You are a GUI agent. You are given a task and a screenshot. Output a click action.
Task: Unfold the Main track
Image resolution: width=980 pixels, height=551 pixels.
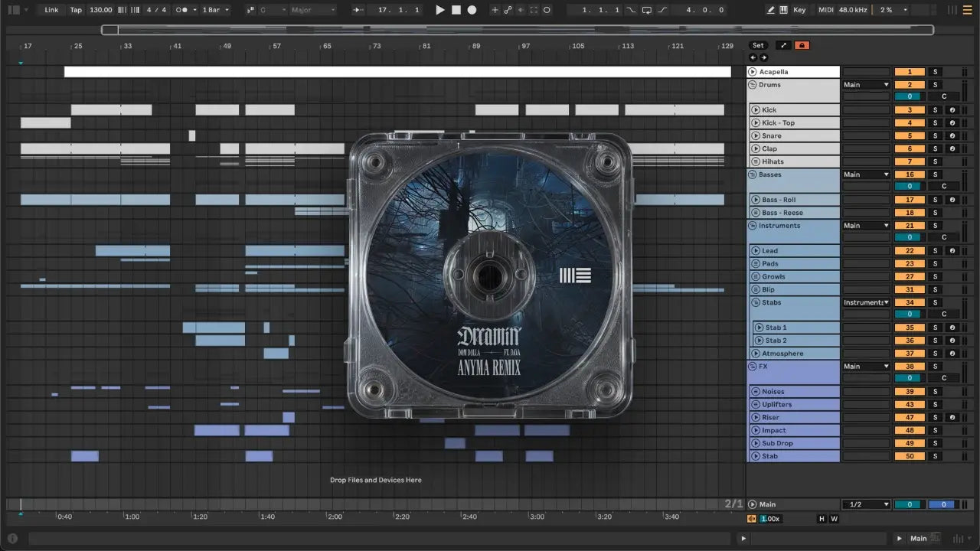[x=753, y=504]
